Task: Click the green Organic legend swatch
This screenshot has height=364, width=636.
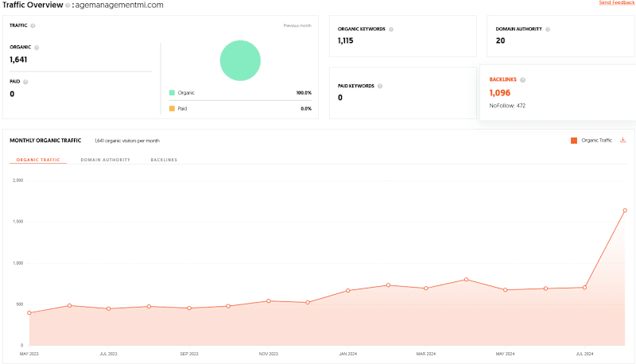Action: pyautogui.click(x=172, y=93)
